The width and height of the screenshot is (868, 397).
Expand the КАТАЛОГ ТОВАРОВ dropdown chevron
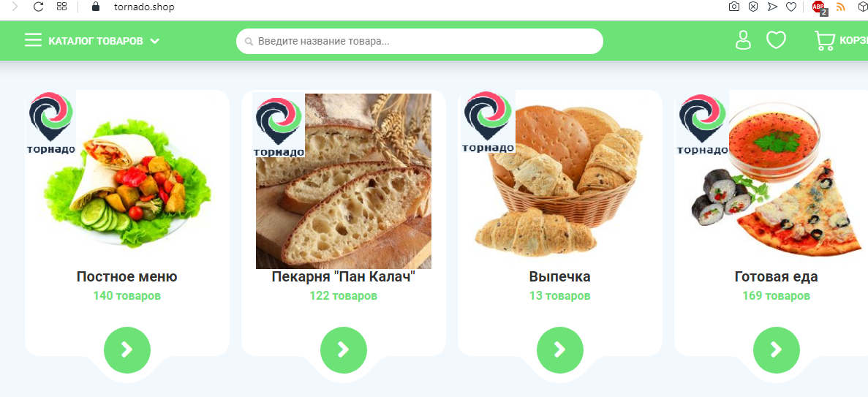coord(155,41)
